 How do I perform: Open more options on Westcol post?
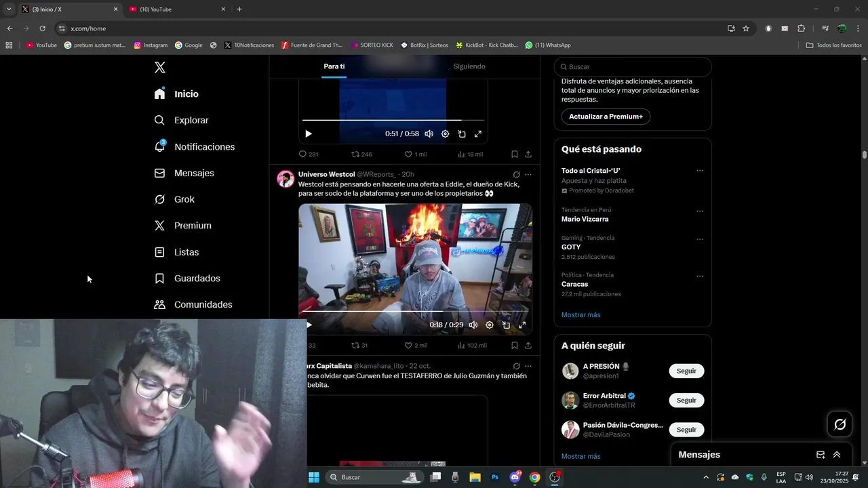(x=528, y=174)
